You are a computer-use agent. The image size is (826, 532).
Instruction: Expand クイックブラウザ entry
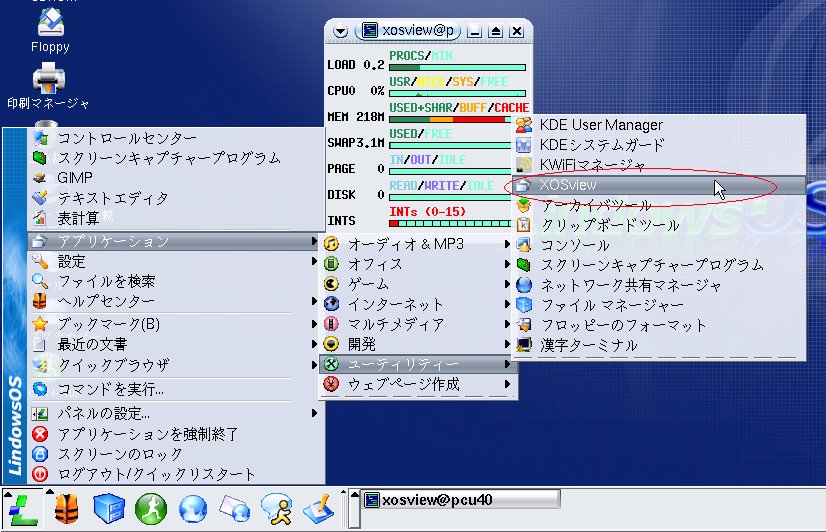click(175, 364)
